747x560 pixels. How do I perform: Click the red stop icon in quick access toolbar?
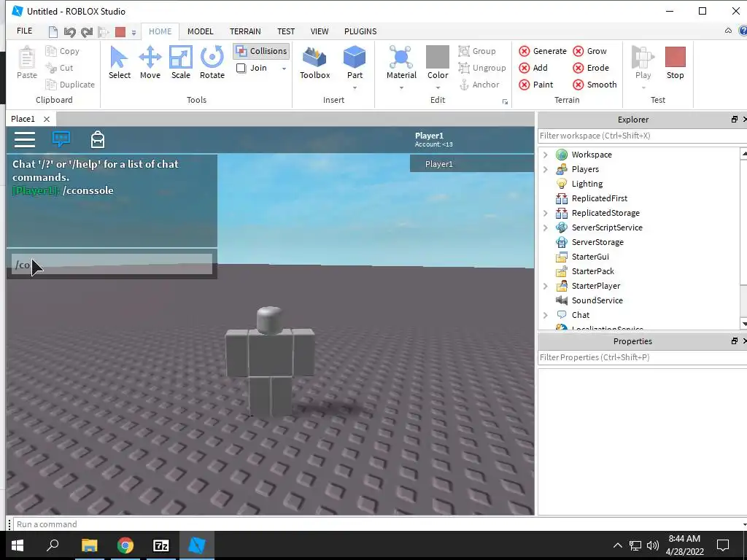click(120, 32)
